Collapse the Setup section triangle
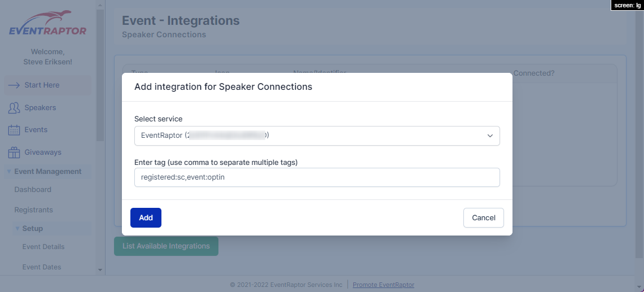 (x=17, y=229)
